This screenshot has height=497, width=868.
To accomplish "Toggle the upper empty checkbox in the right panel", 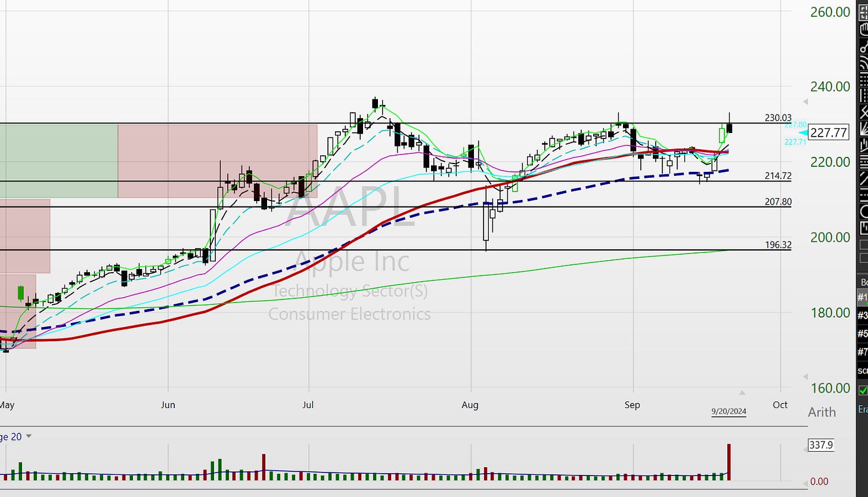I will pyautogui.click(x=863, y=244).
